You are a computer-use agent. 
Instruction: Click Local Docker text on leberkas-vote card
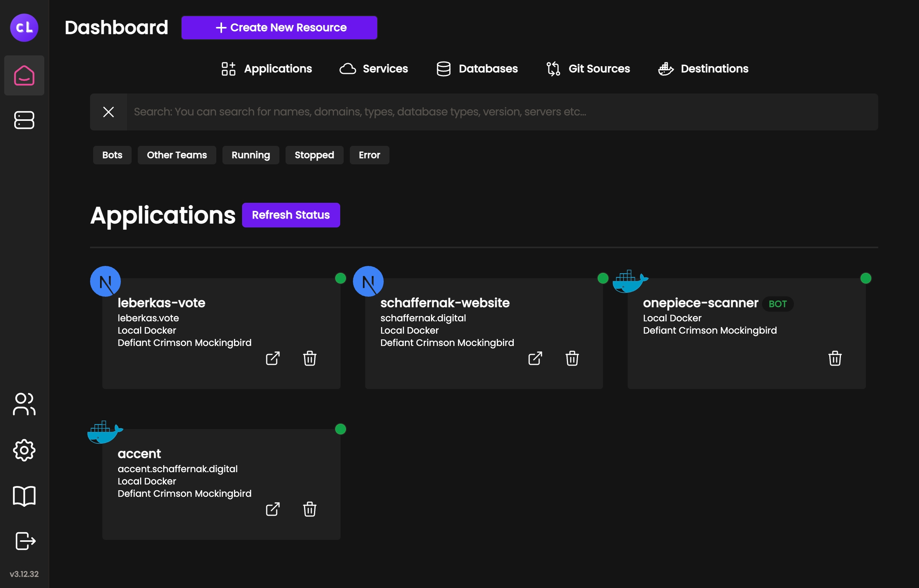tap(147, 331)
